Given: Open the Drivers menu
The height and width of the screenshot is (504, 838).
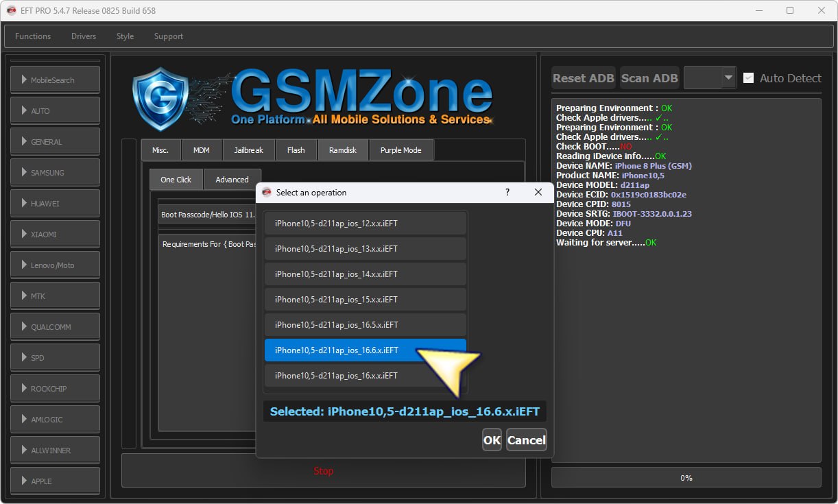Looking at the screenshot, I should [x=84, y=36].
